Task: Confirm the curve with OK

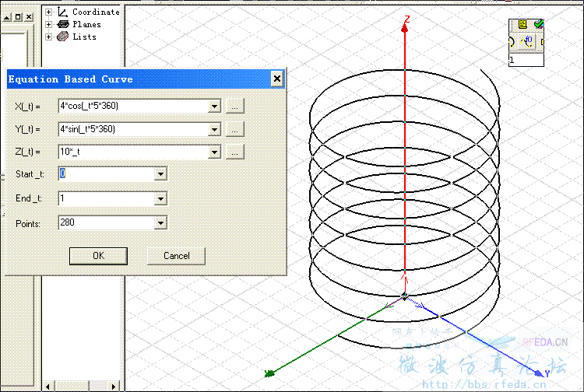Action: [98, 256]
